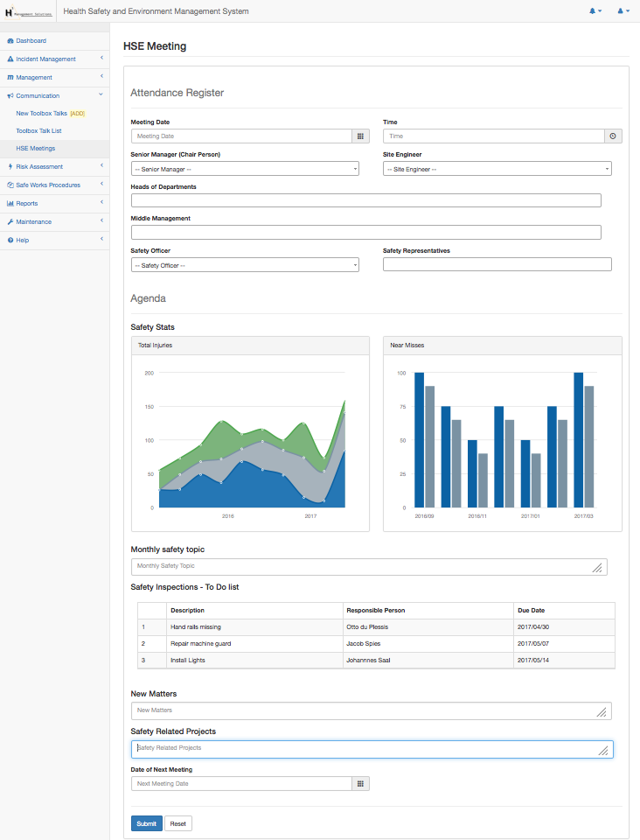Click the Reset button

click(x=177, y=823)
